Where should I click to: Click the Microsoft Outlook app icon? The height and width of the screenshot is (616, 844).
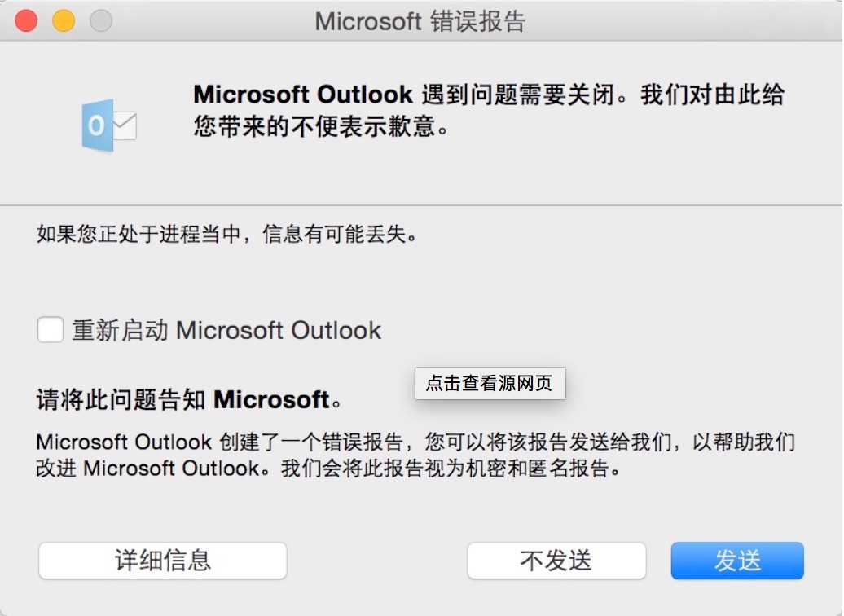pos(108,125)
